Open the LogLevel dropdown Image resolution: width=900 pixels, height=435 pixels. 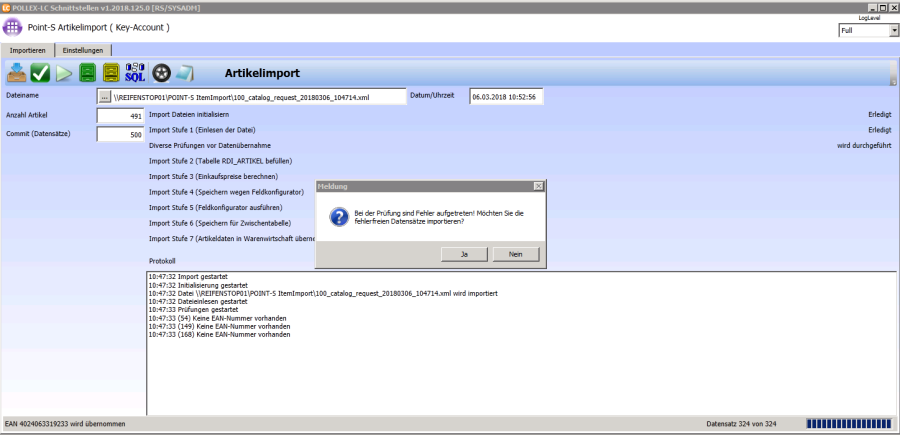pos(893,31)
